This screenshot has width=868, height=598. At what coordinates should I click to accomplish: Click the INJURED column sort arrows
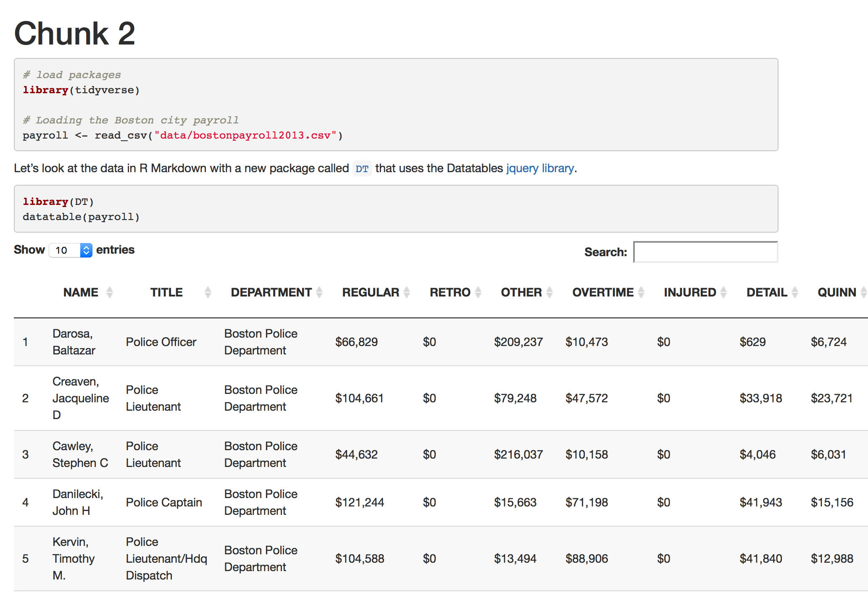(x=723, y=292)
